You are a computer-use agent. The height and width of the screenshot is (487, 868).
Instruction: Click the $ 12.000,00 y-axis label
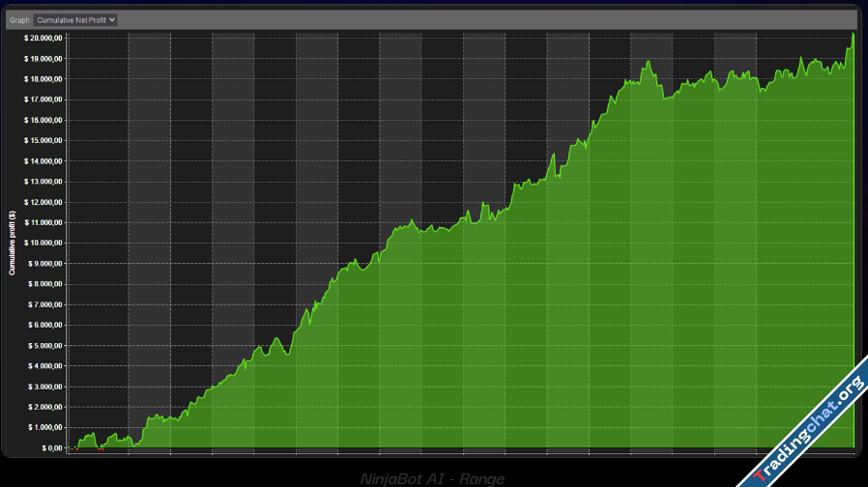pyautogui.click(x=43, y=202)
